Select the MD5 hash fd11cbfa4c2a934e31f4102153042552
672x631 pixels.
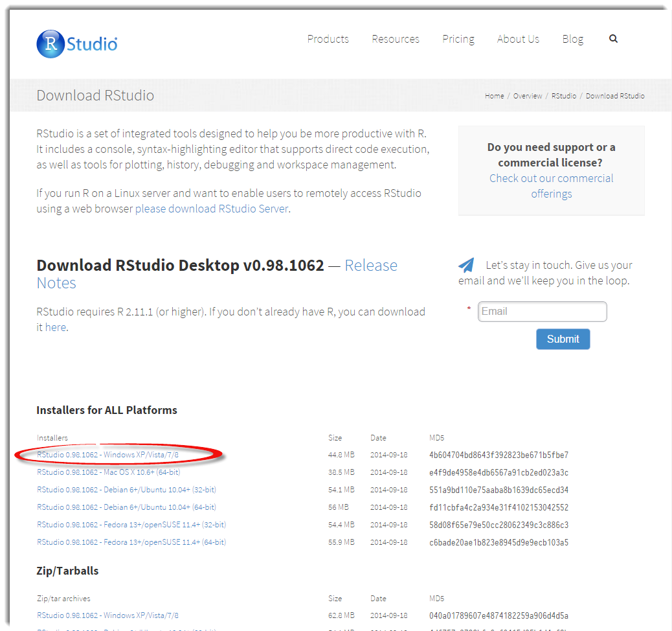point(499,508)
